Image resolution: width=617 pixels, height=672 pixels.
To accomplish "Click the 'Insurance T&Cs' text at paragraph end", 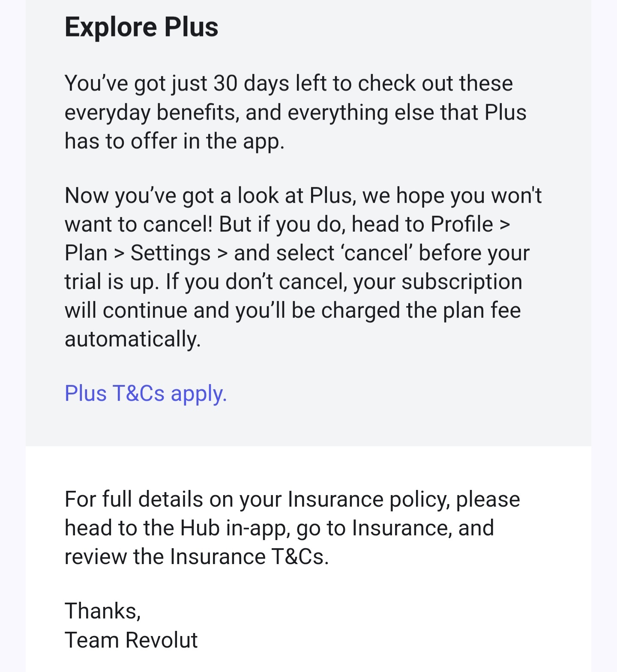I will click(x=249, y=557).
